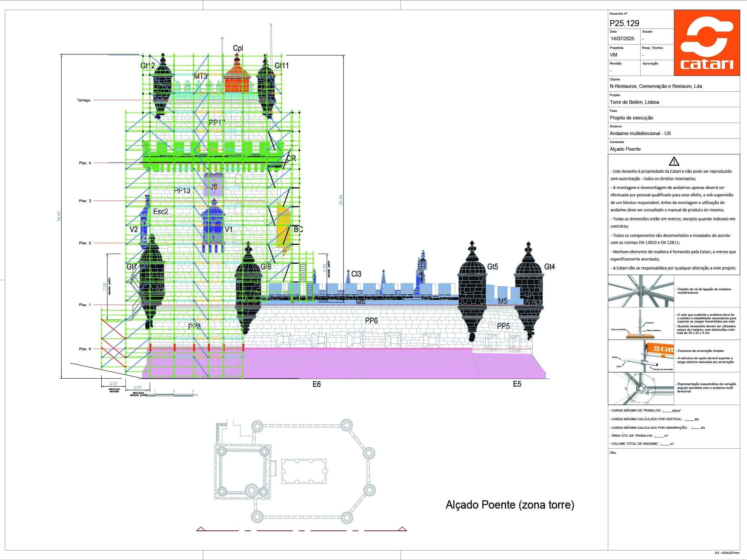Select the drawing number P25.129
This screenshot has height=560, width=747.
624,23
